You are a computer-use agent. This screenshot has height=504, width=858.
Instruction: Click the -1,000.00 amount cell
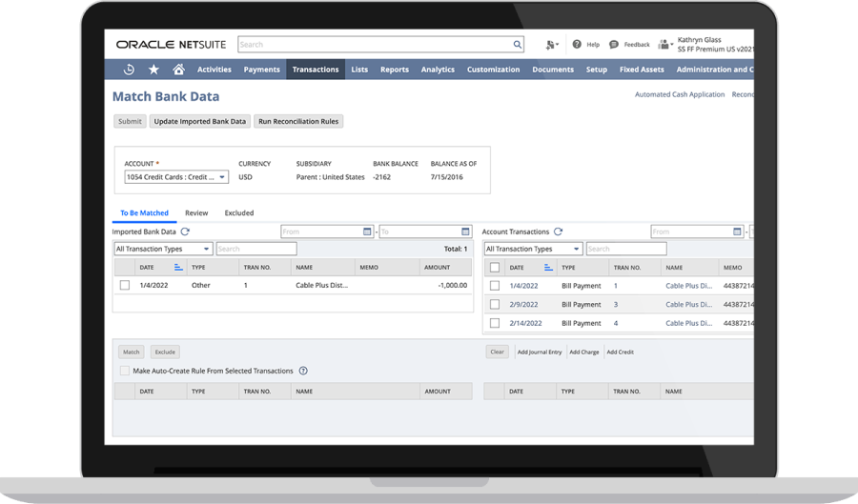pos(453,285)
